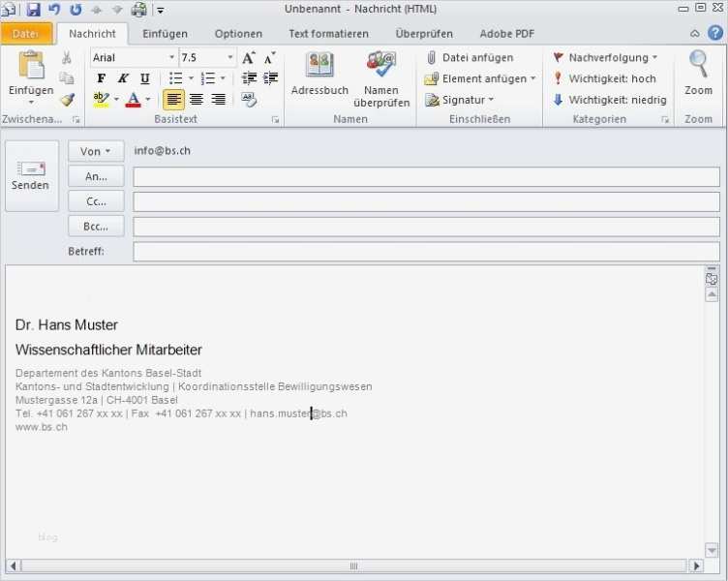Increase the font size with the large A
Screen dimensions: 728x581
[x=249, y=57]
